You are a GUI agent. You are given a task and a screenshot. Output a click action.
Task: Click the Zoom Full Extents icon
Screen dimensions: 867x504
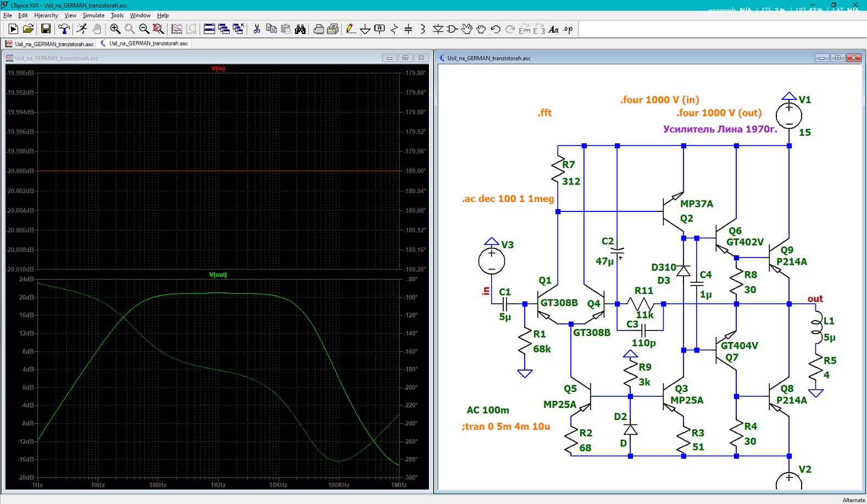(x=158, y=29)
